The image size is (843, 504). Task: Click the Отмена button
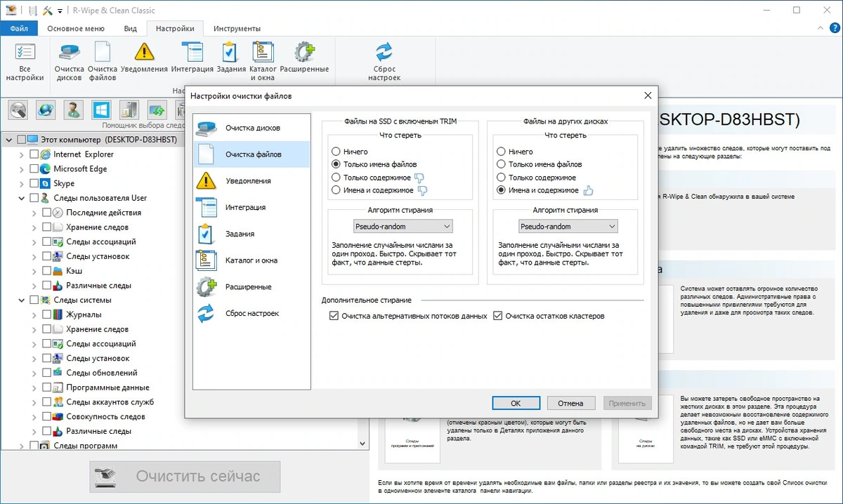(570, 403)
